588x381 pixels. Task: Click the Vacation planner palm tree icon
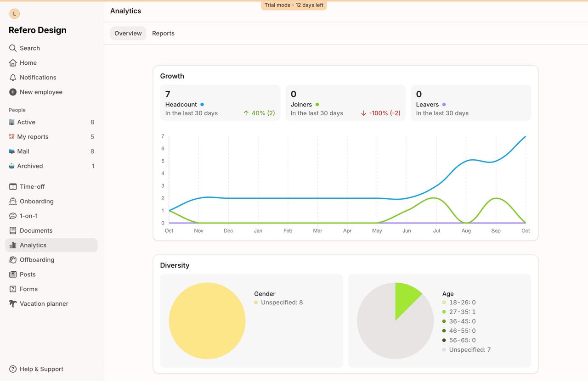(x=13, y=304)
